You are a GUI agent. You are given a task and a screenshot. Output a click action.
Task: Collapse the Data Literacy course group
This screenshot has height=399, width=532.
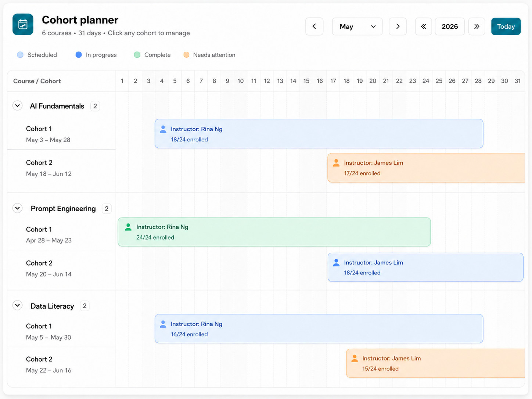click(x=17, y=306)
